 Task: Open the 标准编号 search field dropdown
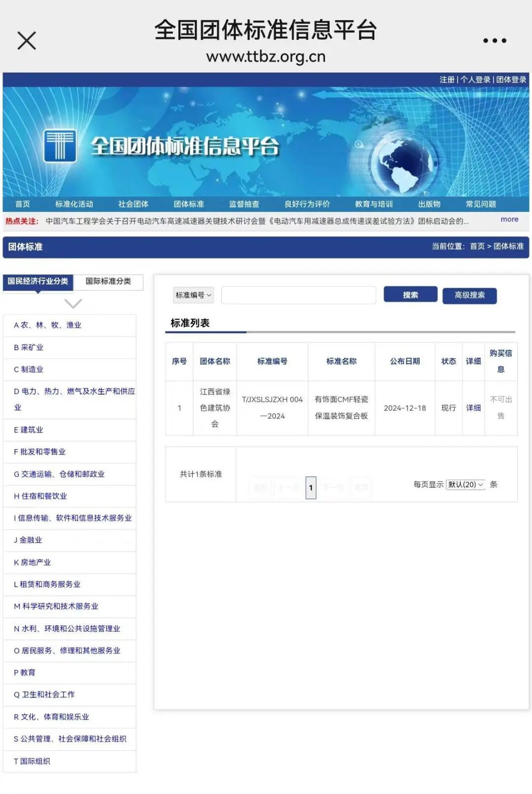click(193, 295)
